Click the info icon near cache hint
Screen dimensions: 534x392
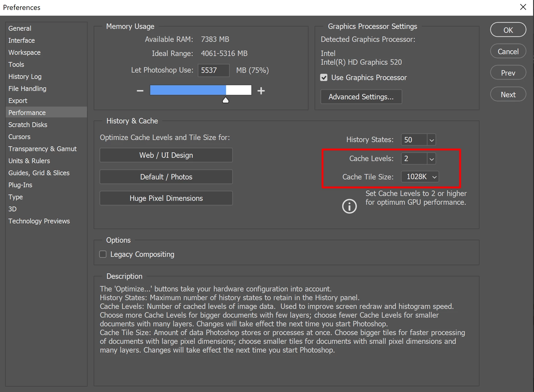click(x=349, y=206)
